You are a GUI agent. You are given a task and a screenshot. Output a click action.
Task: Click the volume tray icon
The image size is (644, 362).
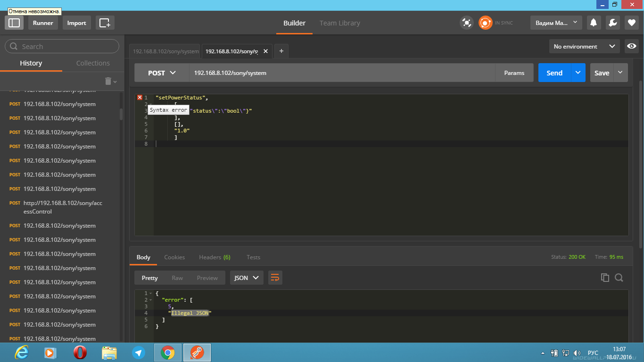(578, 353)
